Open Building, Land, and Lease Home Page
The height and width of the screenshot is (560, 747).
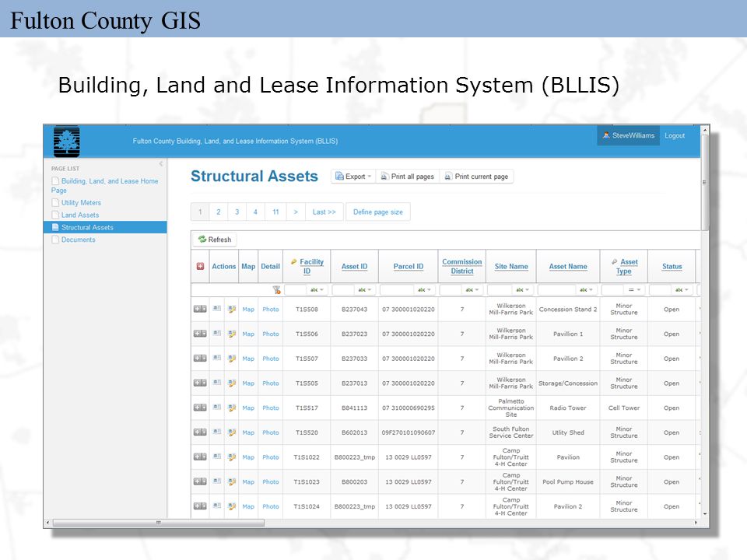pyautogui.click(x=105, y=185)
